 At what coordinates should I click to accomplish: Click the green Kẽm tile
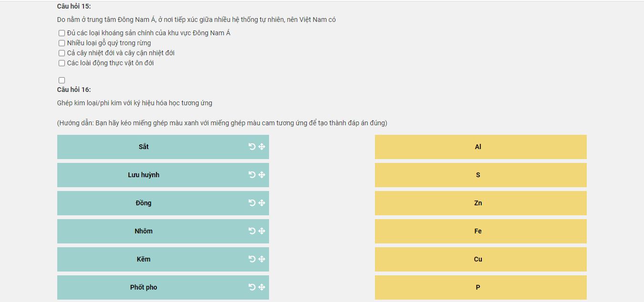click(163, 259)
